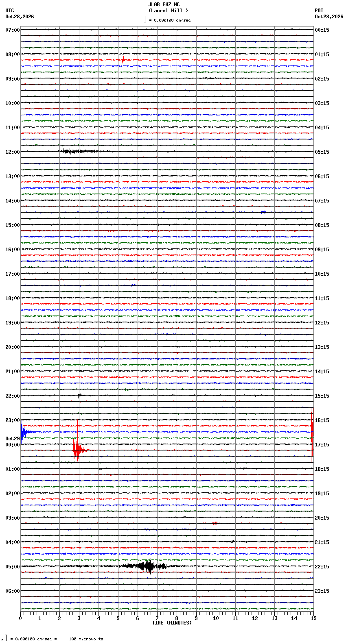Click the UTC label at top left
Screen dimensions: 346x644
(10, 11)
